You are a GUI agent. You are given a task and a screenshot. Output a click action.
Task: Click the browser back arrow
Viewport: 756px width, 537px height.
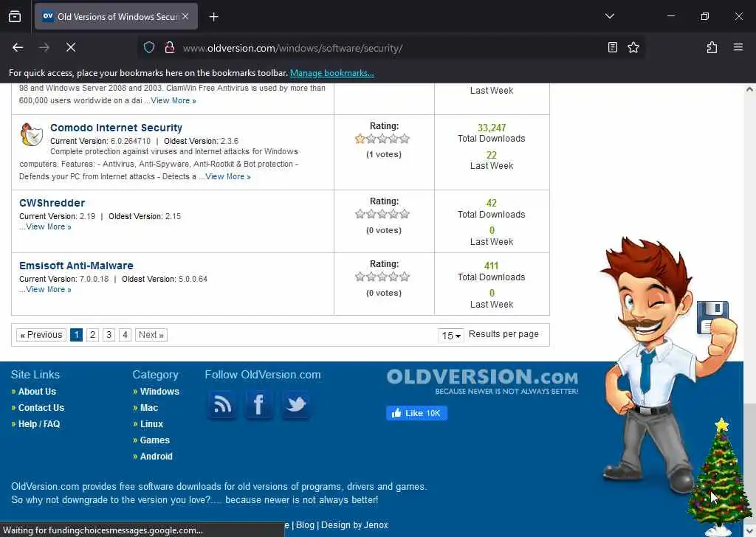tap(18, 47)
